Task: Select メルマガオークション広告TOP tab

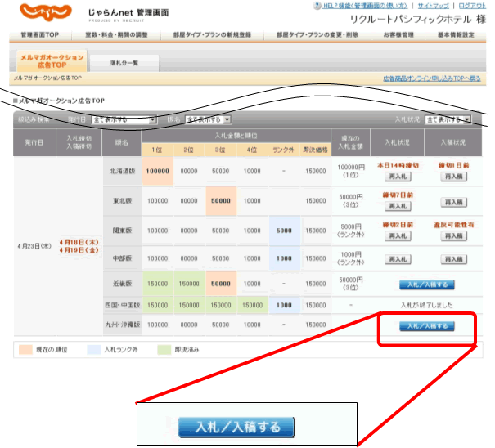Action: [x=52, y=61]
